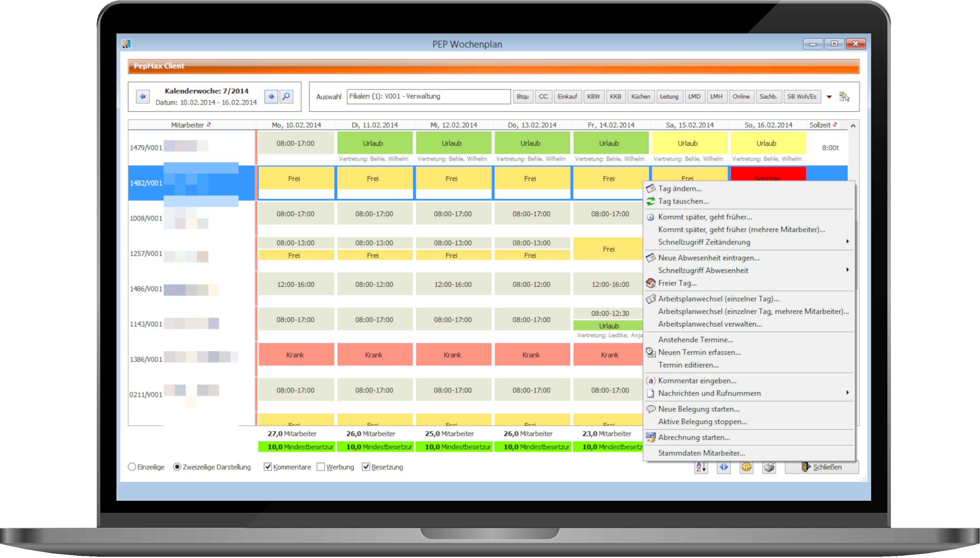Filter by Einkauf group button
This screenshot has height=558, width=980.
point(567,97)
